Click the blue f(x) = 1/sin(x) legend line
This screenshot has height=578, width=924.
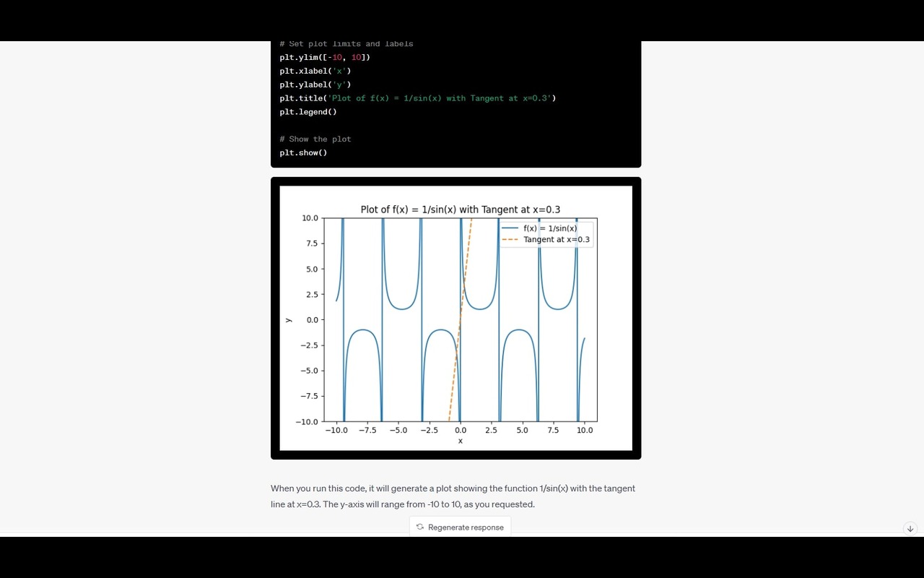coord(510,228)
